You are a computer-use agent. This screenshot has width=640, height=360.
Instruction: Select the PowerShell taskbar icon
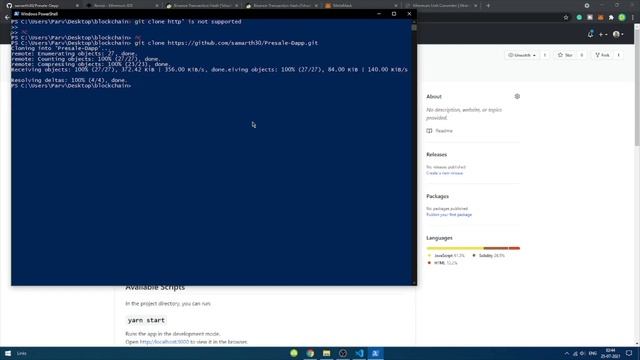[x=376, y=353]
